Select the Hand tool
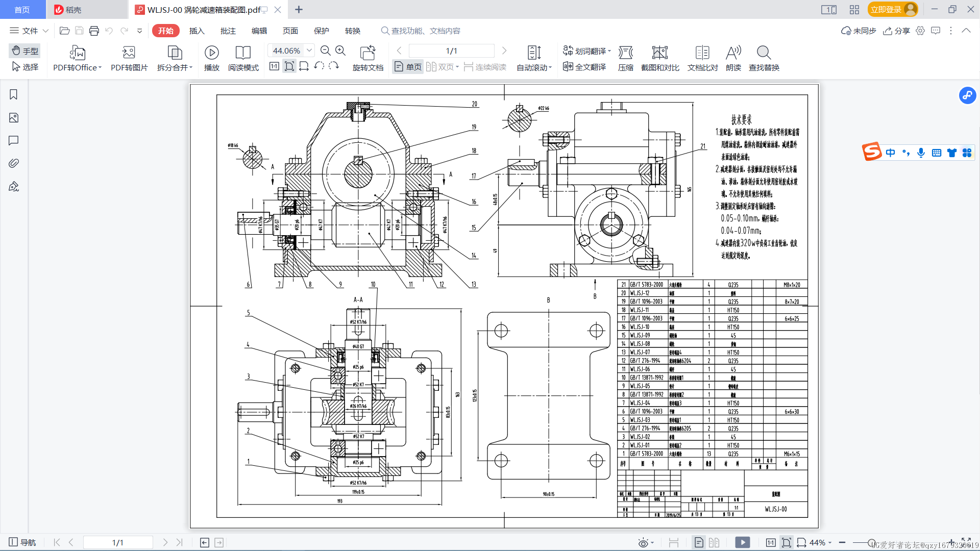 (x=25, y=51)
